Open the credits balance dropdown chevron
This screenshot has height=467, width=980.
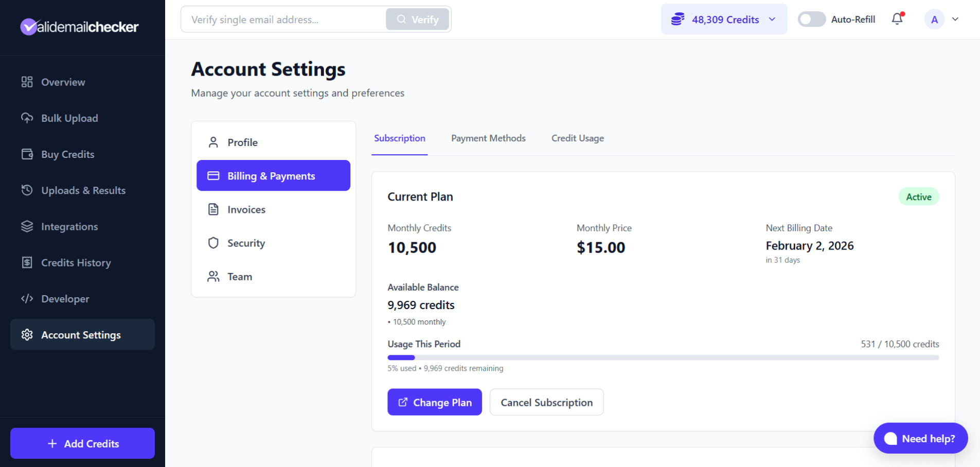[771, 19]
